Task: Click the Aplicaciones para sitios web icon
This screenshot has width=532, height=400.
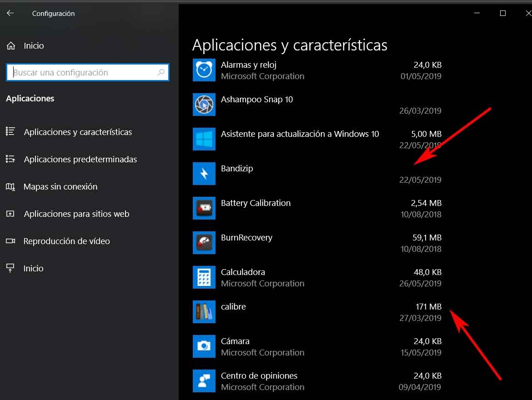Action: [x=10, y=214]
